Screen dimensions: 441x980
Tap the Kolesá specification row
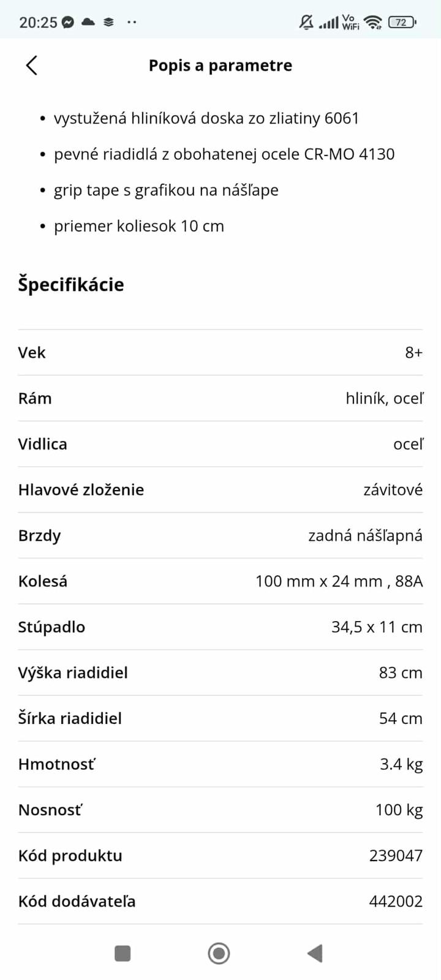tap(221, 581)
